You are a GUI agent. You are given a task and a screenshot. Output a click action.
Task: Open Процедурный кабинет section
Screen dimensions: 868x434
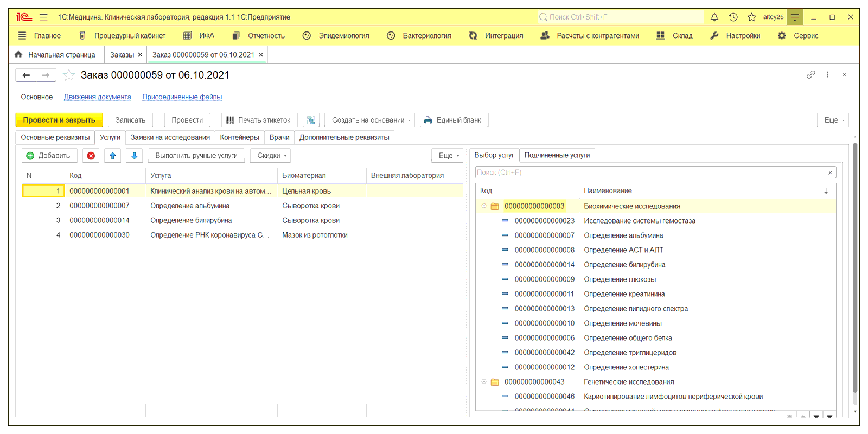[x=122, y=35]
